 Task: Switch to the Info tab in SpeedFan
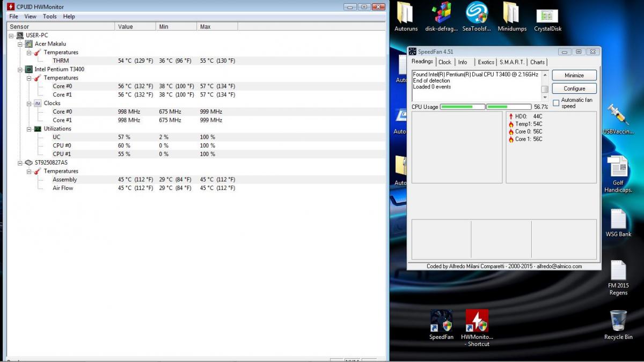tap(463, 62)
